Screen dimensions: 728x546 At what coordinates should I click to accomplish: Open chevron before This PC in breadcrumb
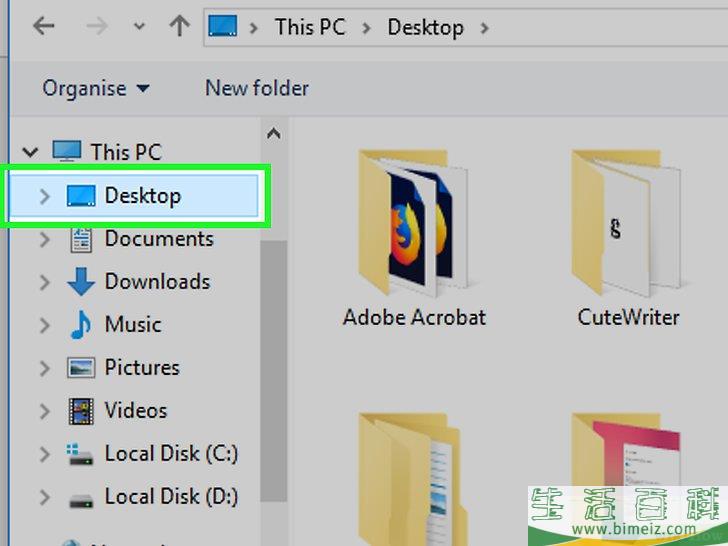[x=254, y=28]
